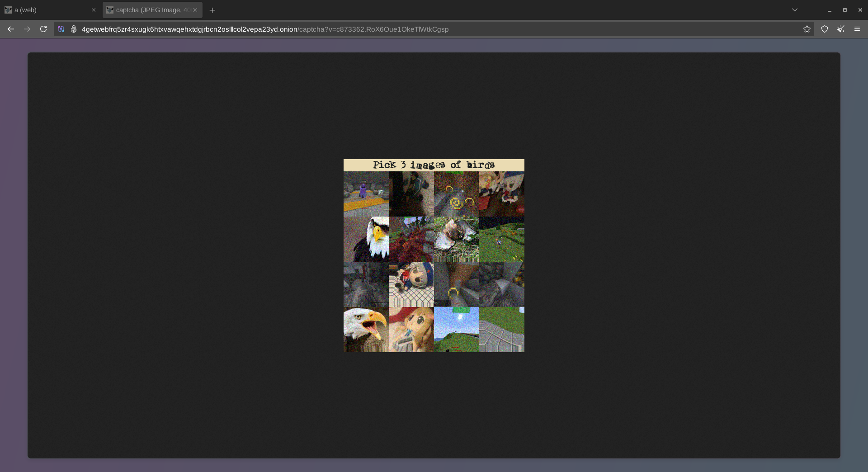Reload the current captcha page

(43, 29)
